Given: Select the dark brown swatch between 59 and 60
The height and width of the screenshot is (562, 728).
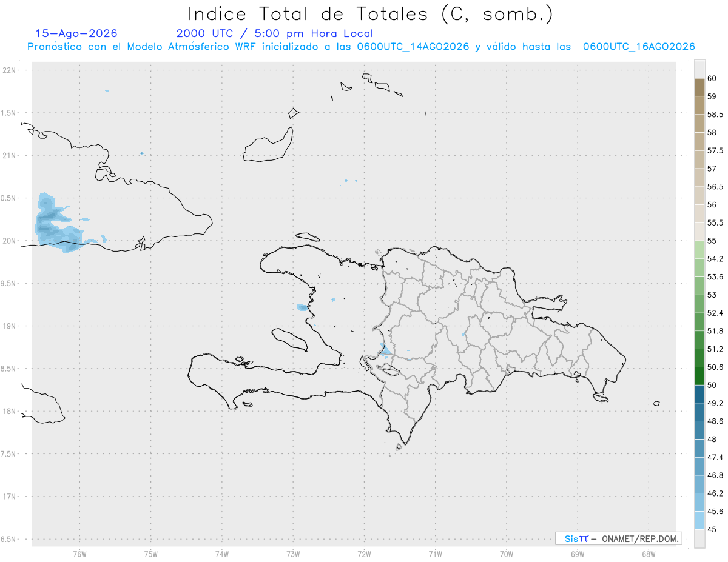Looking at the screenshot, I should [x=699, y=87].
